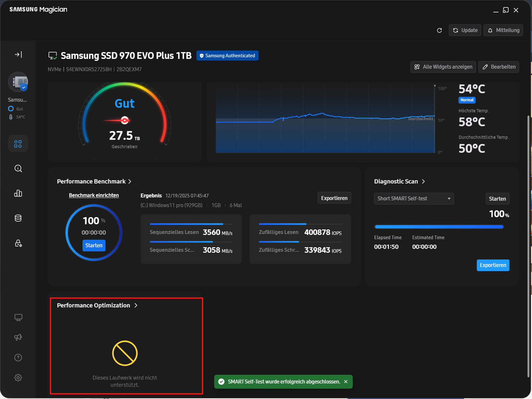Open the megaphone announcements icon

(x=18, y=337)
